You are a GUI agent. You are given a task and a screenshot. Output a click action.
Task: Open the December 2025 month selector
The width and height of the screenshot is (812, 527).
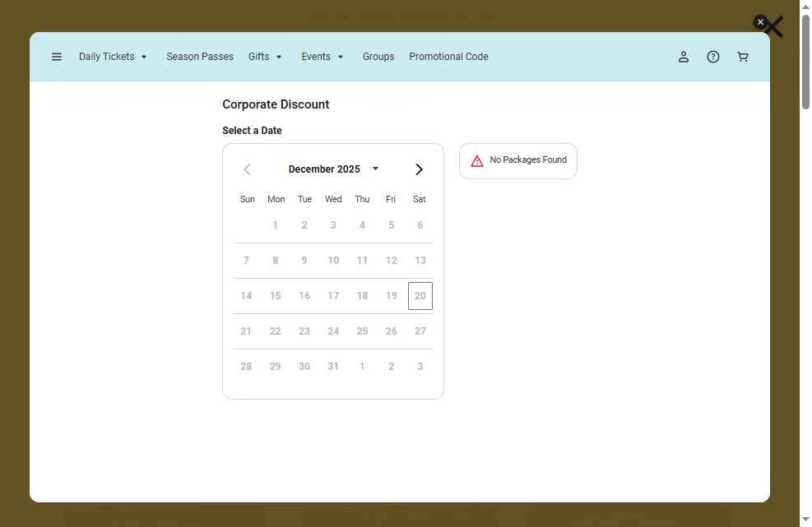point(333,169)
